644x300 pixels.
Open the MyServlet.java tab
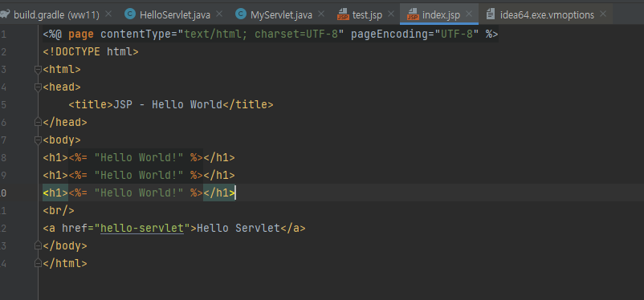pyautogui.click(x=281, y=15)
